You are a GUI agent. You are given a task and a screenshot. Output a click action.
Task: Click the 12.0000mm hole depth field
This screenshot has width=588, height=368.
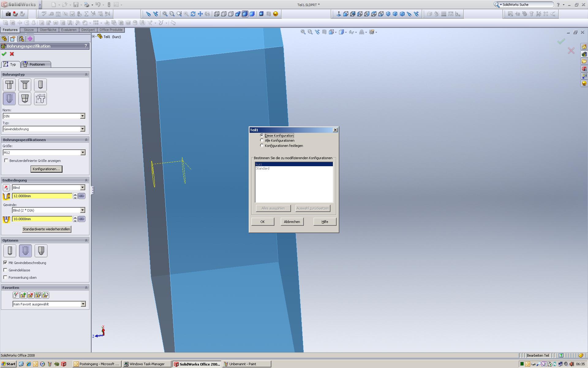click(42, 196)
